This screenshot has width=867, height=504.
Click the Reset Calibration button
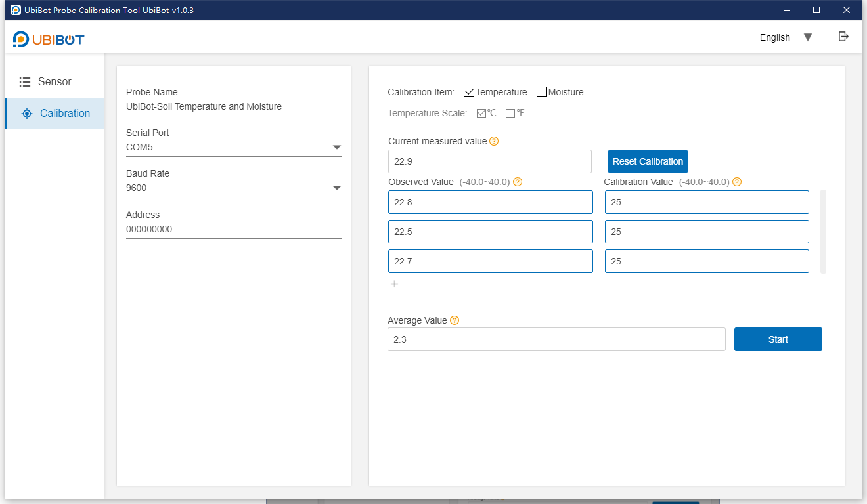coord(648,161)
